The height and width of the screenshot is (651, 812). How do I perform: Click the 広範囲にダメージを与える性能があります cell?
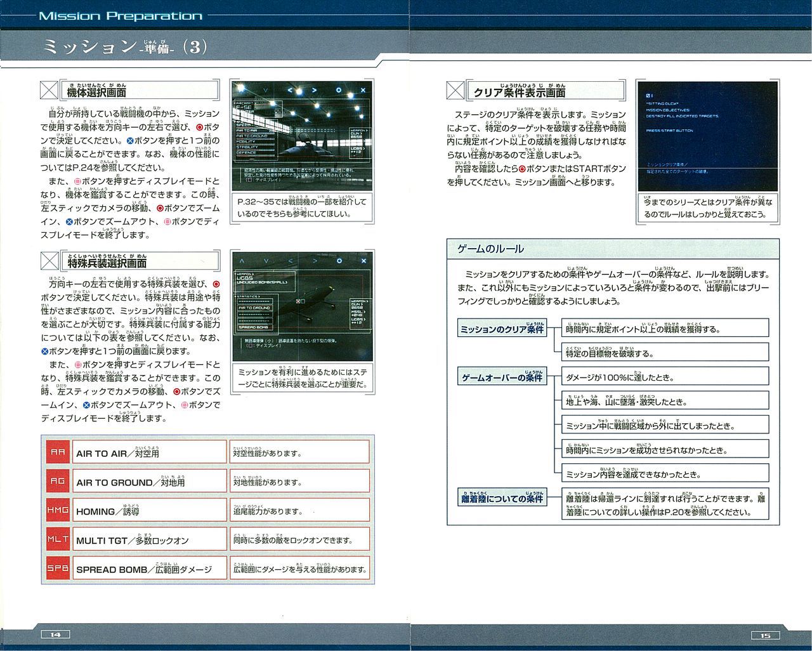pos(299,568)
